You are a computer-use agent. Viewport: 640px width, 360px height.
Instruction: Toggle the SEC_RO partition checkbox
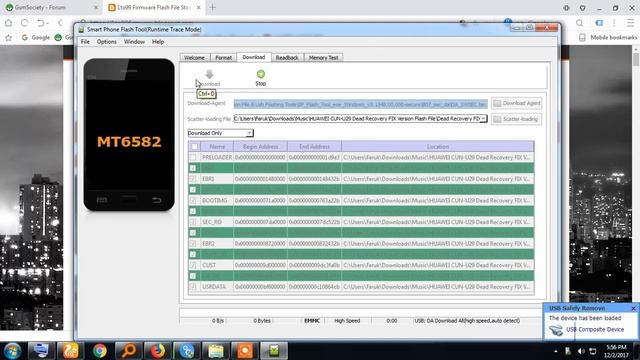tap(193, 222)
